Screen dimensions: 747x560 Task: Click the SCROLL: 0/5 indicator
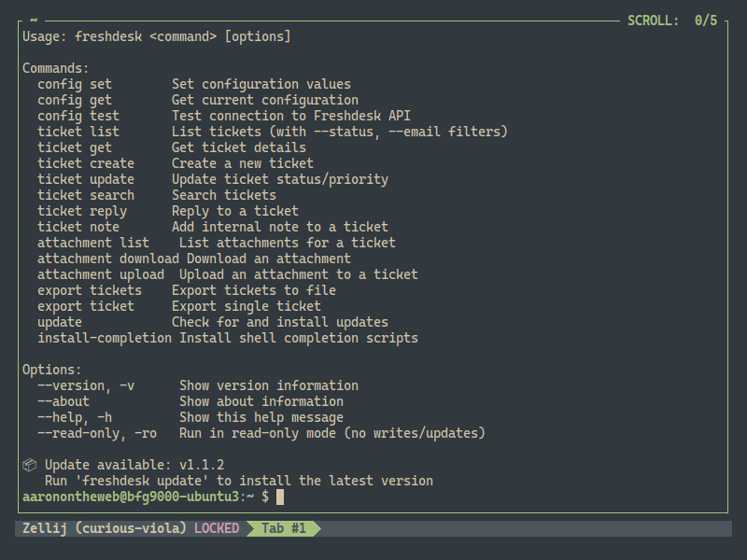[x=672, y=21]
